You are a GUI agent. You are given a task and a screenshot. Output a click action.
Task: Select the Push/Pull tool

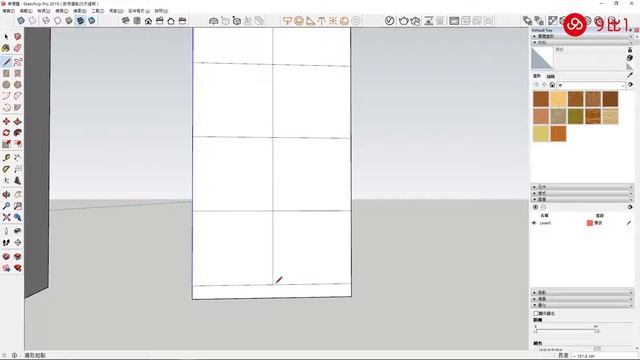(x=18, y=122)
